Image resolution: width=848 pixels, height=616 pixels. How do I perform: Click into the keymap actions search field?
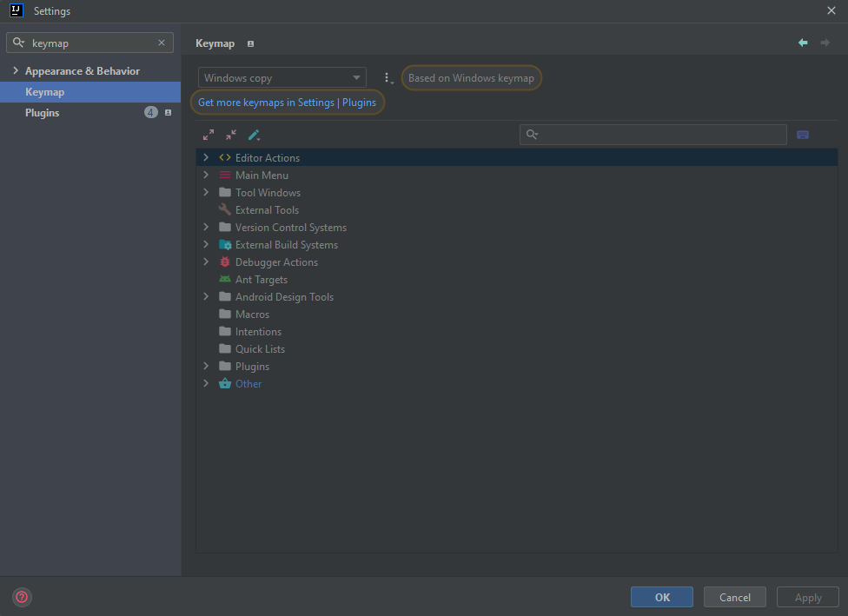pos(653,135)
